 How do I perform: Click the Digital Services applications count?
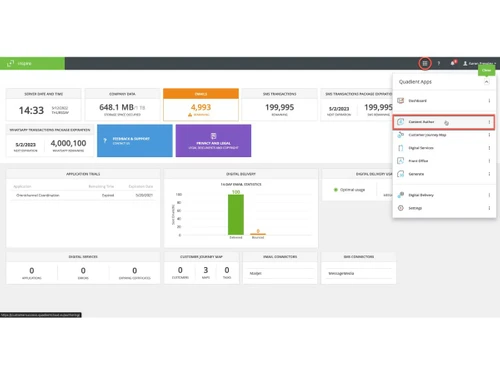coord(32,270)
